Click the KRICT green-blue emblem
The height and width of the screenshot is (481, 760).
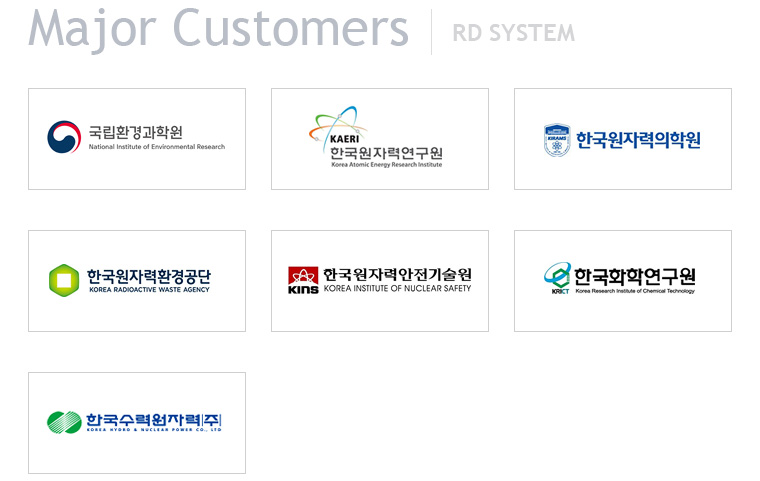(557, 278)
